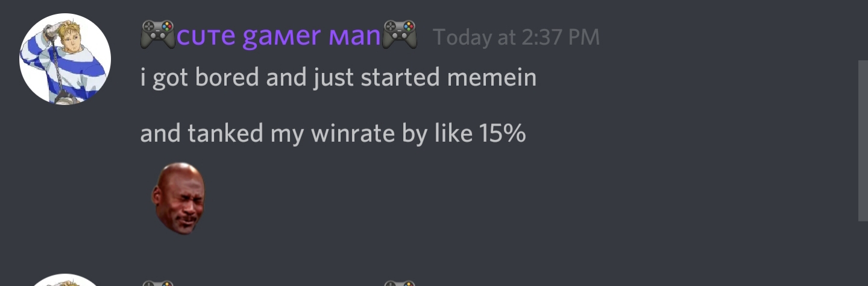Click the bottom-left partially visible controller emoji

coord(158,283)
